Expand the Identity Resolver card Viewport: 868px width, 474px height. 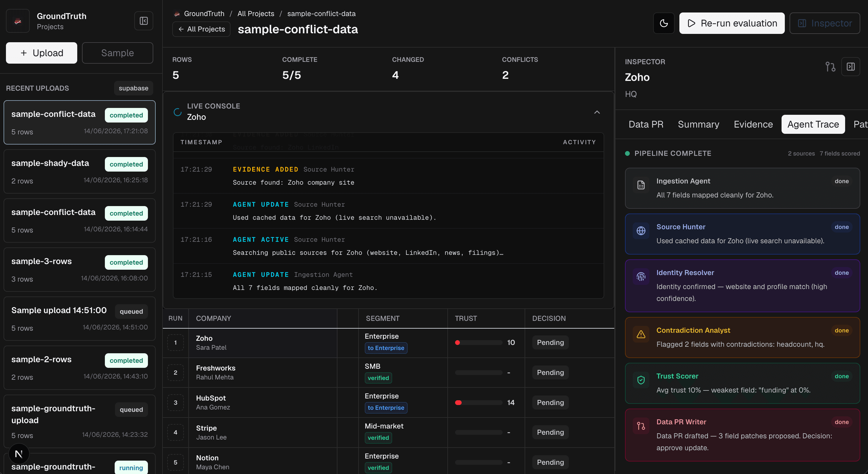pos(742,286)
